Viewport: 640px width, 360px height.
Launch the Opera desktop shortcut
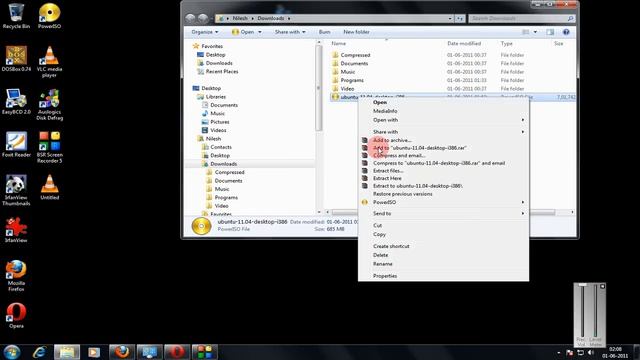point(16,315)
